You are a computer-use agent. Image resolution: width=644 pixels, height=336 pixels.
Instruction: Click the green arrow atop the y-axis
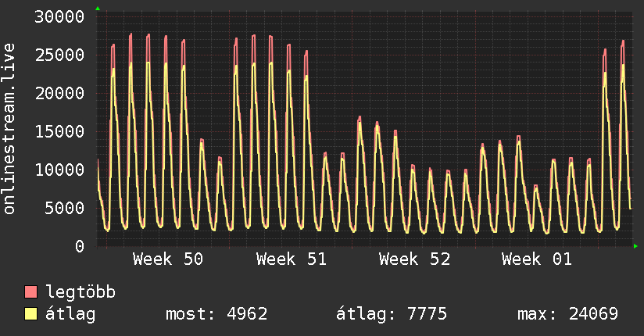tap(98, 9)
